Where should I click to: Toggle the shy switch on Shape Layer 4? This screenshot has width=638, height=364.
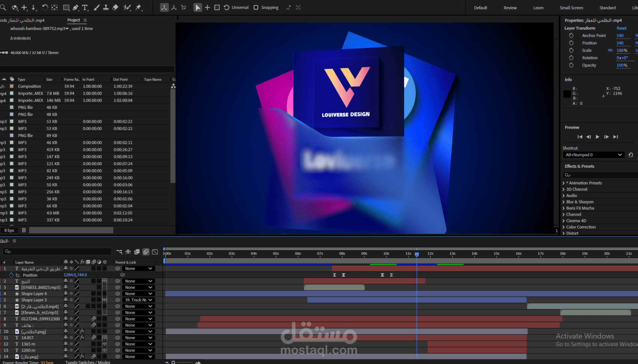point(66,294)
